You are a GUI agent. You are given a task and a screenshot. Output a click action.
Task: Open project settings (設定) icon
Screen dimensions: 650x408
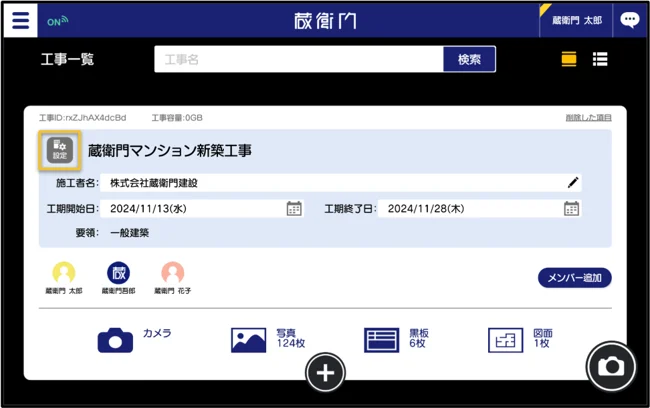(x=59, y=150)
